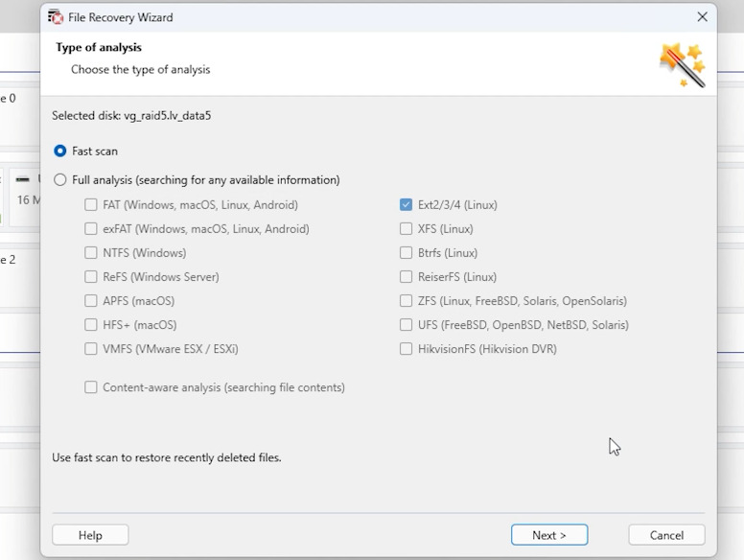
Task: Click the File Recovery Wizard title icon
Action: 56,17
